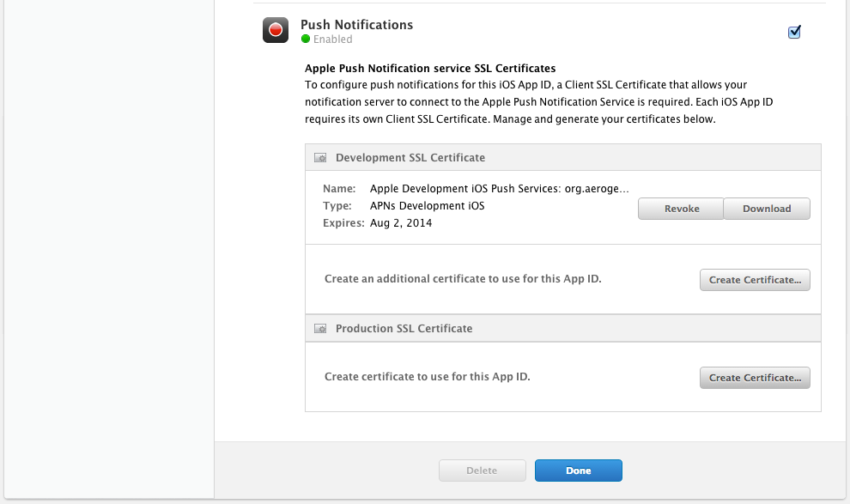
Task: Create a production SSL certificate
Action: tap(754, 377)
